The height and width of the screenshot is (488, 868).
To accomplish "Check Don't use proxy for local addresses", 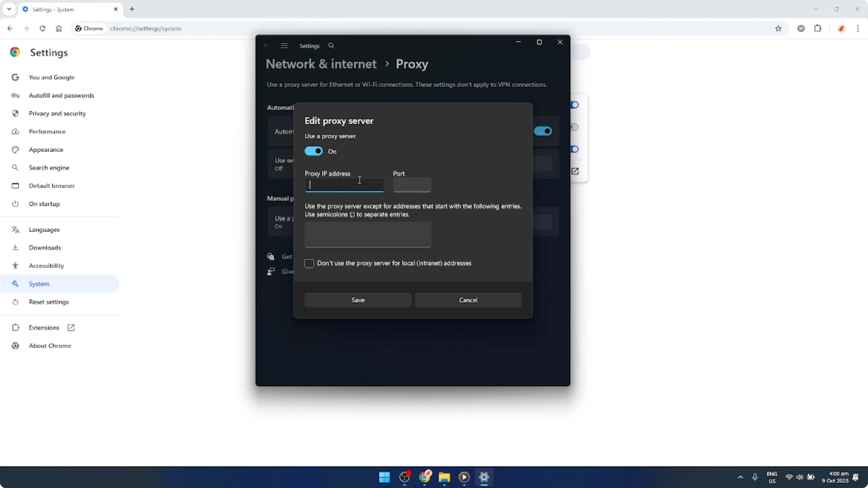I will 309,263.
